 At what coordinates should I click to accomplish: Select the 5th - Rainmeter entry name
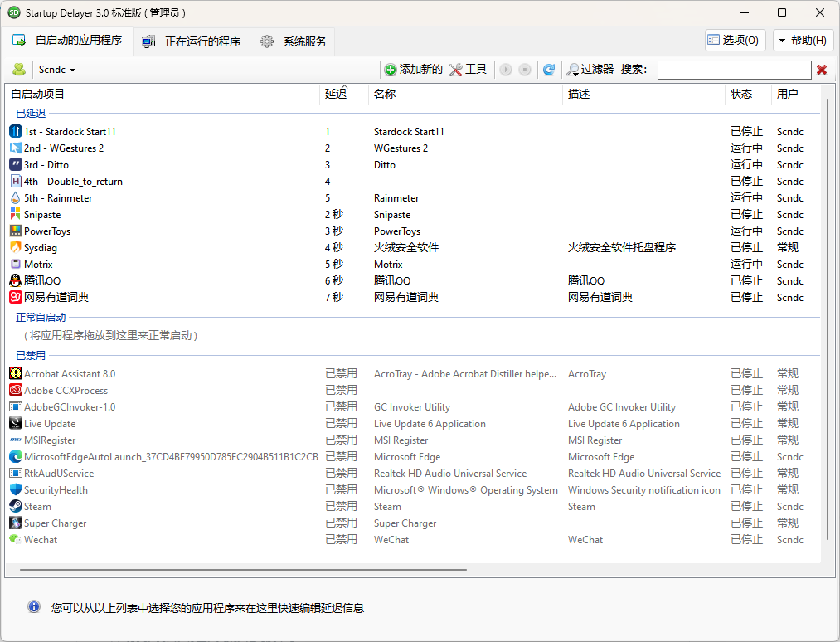(x=58, y=197)
